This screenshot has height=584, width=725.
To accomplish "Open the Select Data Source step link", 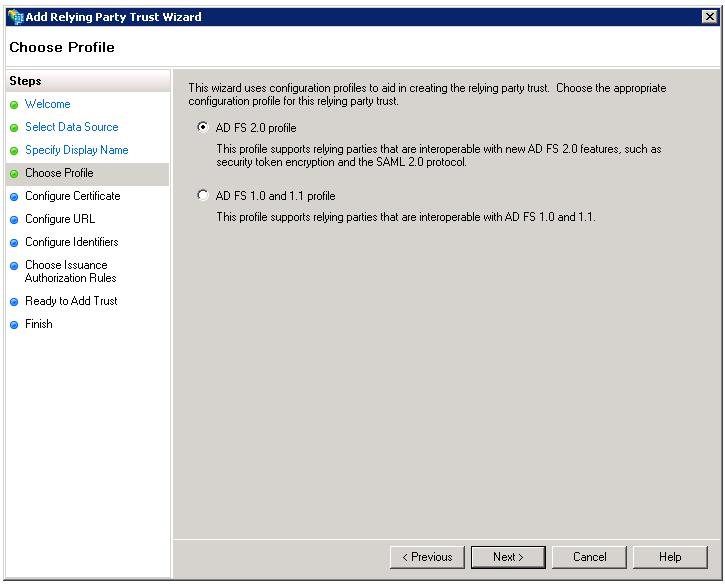I will pos(71,127).
